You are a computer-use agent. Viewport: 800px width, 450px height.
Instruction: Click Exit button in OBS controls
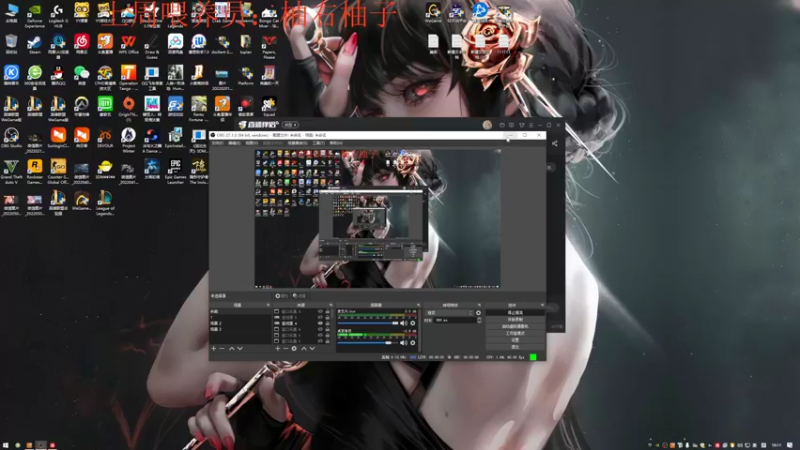(x=515, y=347)
